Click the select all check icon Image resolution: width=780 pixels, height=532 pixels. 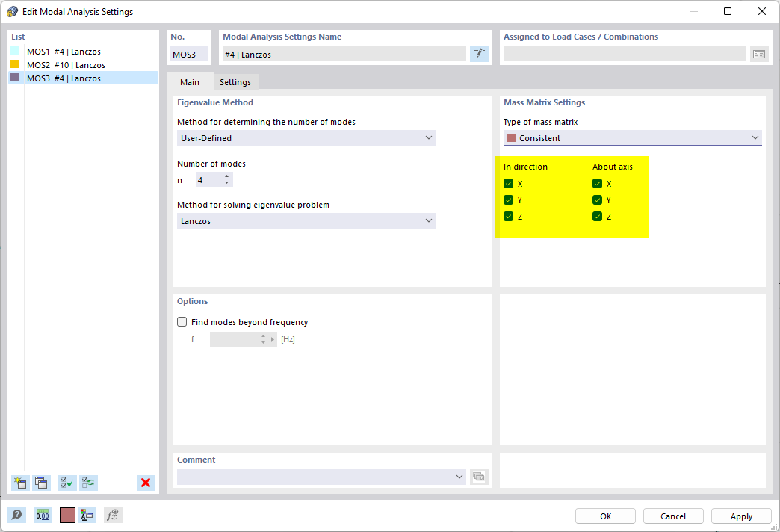pos(67,483)
